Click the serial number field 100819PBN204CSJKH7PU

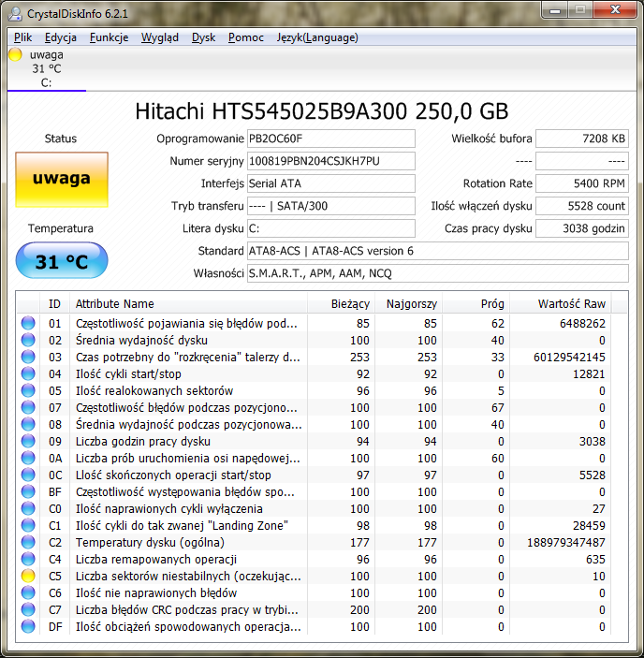pyautogui.click(x=331, y=161)
